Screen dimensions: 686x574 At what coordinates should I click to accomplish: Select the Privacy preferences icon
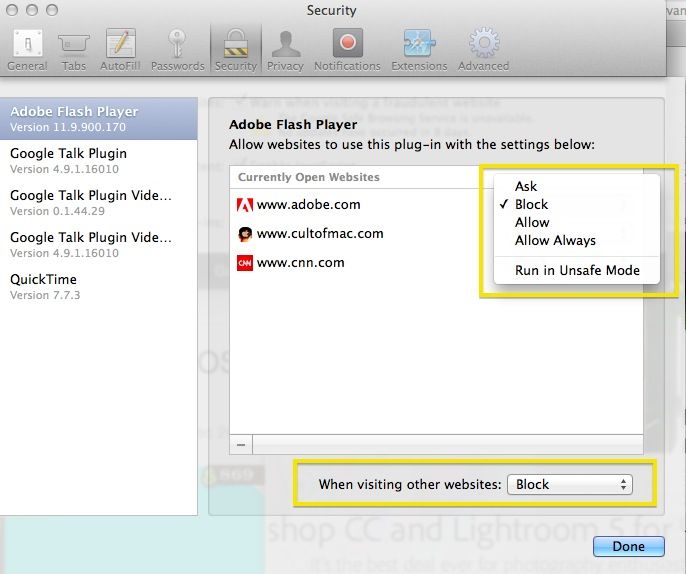coord(285,49)
